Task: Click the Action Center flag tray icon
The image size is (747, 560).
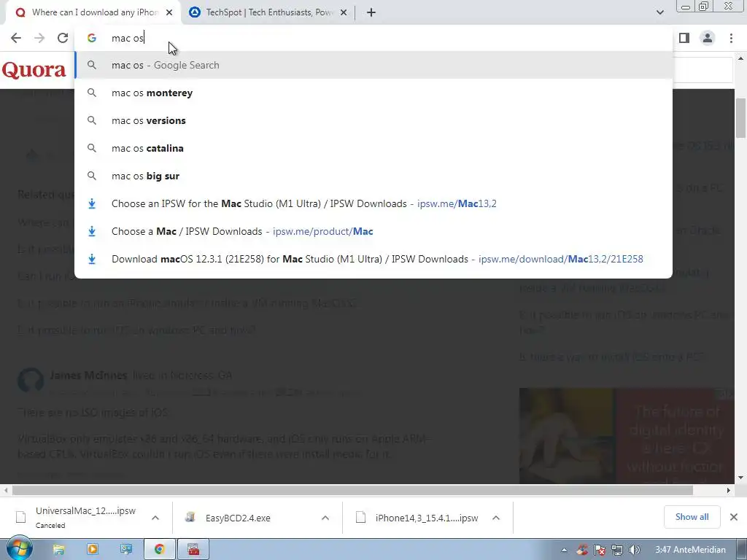Action: 600,550
